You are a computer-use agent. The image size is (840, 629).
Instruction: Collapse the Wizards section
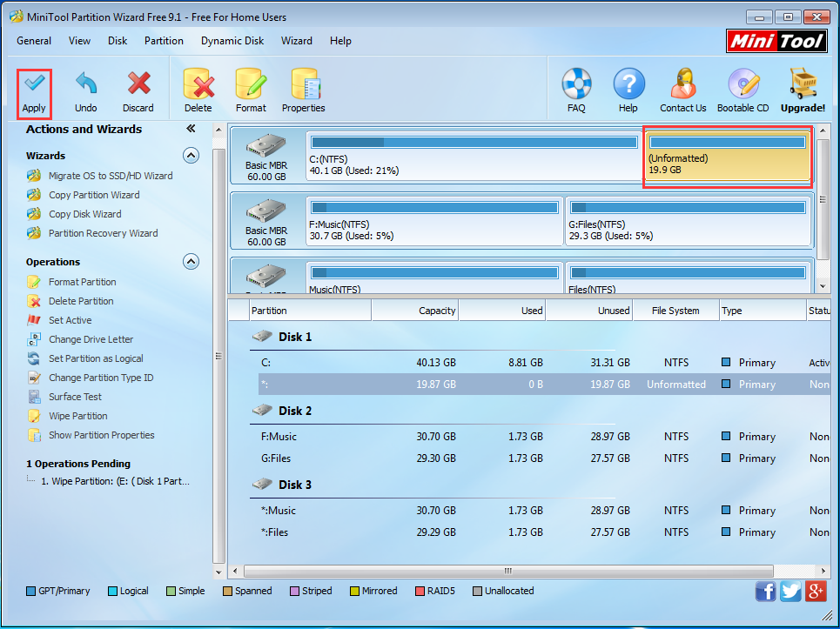[x=191, y=155]
